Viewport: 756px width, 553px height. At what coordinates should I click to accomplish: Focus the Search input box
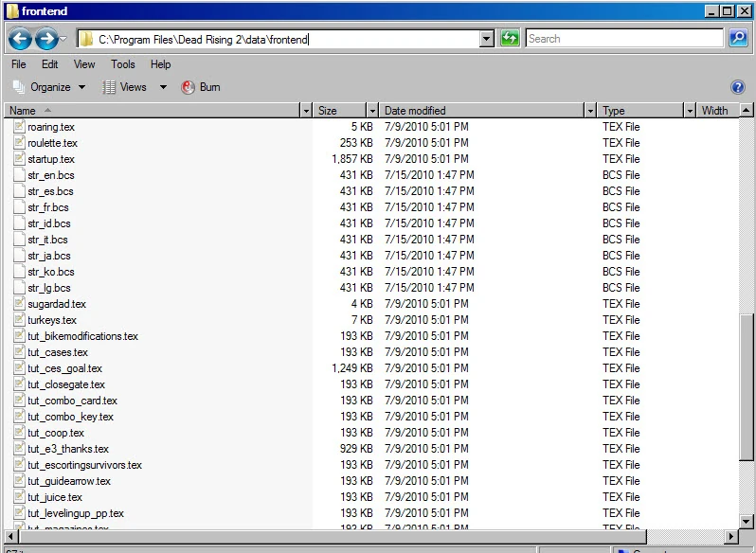point(624,39)
